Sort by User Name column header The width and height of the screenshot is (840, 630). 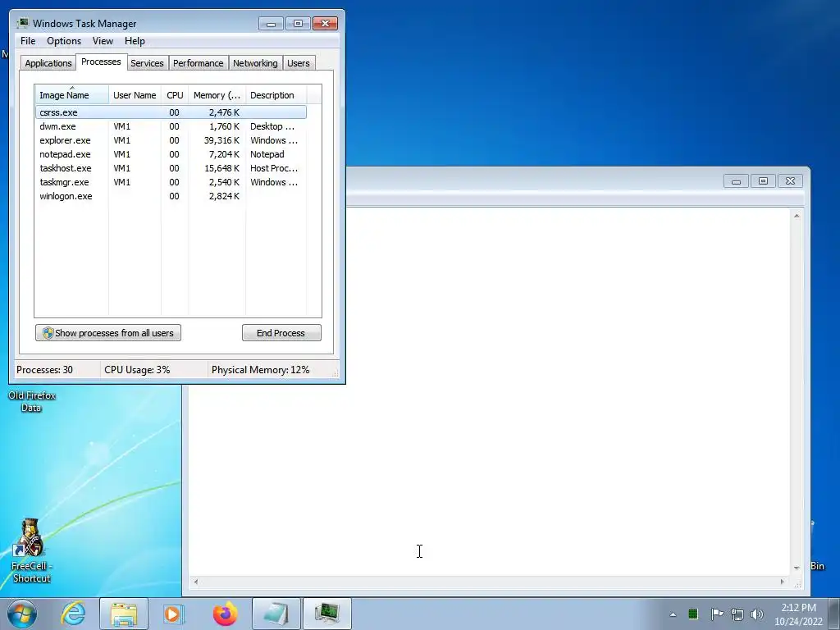pyautogui.click(x=135, y=95)
